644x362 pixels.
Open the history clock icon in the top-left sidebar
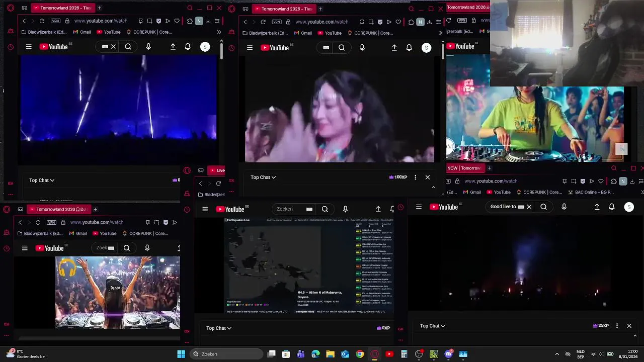(x=11, y=47)
